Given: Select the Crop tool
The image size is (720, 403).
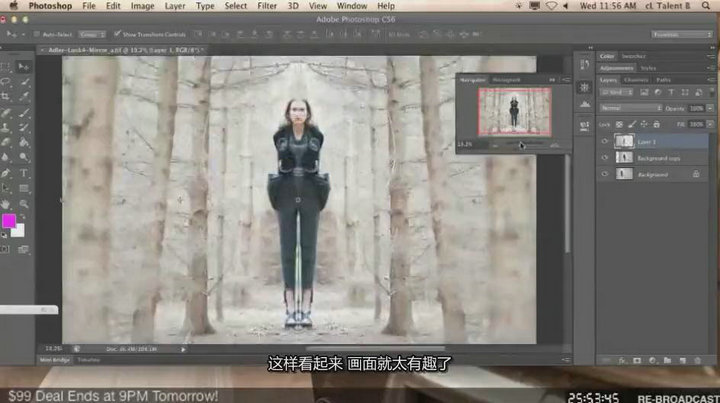Looking at the screenshot, I should (x=7, y=96).
